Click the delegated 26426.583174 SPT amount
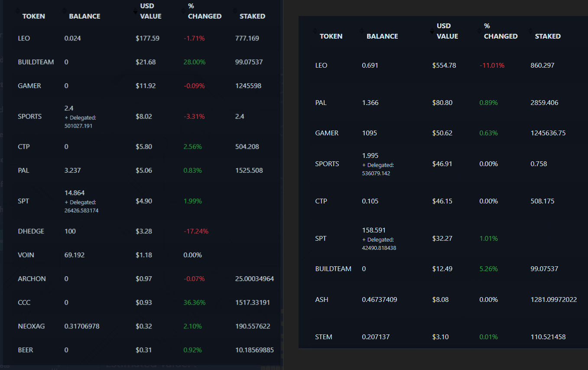 click(81, 211)
